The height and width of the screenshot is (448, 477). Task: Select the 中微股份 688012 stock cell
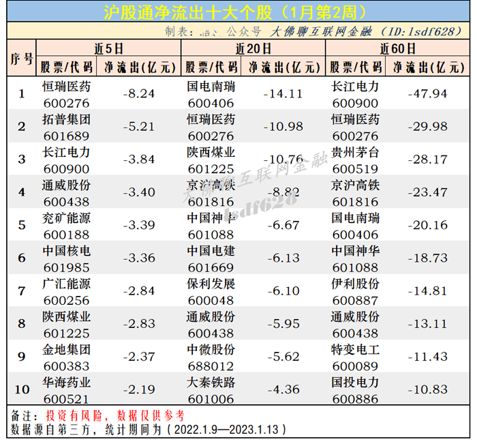click(x=211, y=357)
